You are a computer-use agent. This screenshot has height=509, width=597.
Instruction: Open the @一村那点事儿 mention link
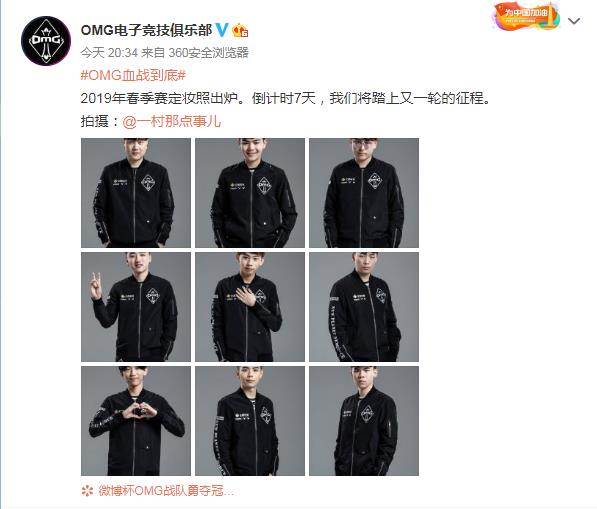(171, 121)
